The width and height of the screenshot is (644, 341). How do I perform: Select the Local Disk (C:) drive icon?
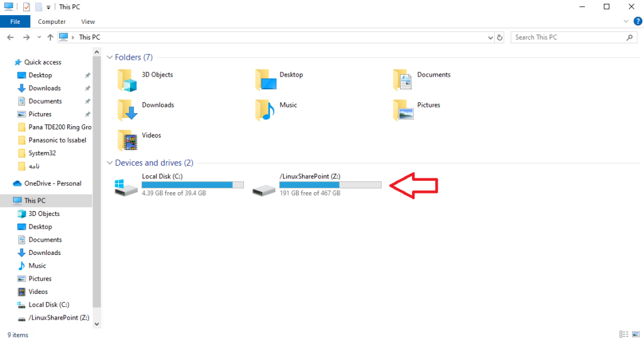pyautogui.click(x=126, y=187)
